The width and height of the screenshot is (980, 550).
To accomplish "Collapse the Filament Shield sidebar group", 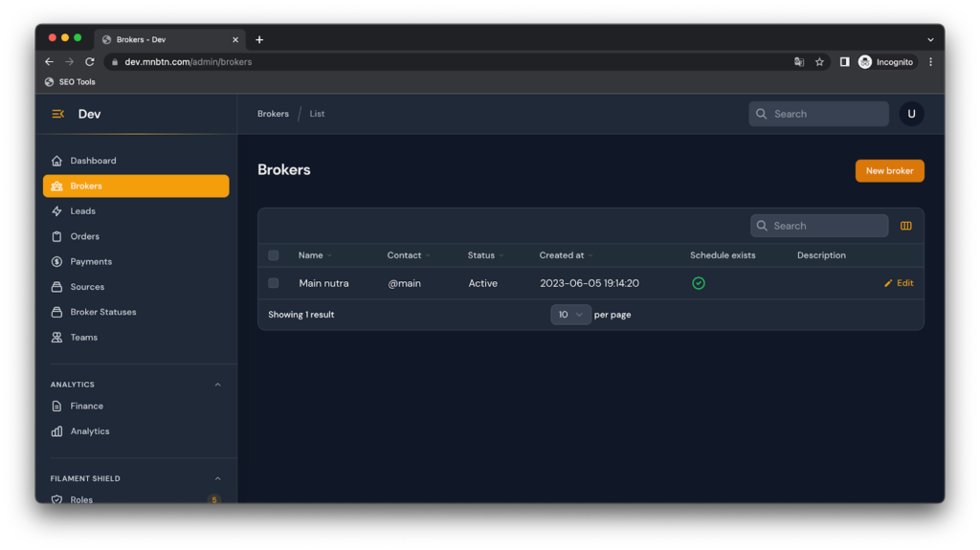I will 217,478.
